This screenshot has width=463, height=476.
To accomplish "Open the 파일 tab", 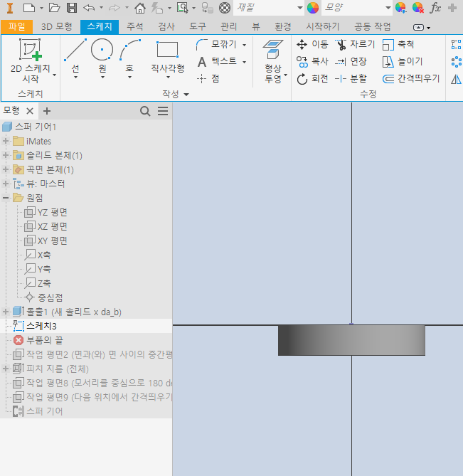I will coord(16,27).
